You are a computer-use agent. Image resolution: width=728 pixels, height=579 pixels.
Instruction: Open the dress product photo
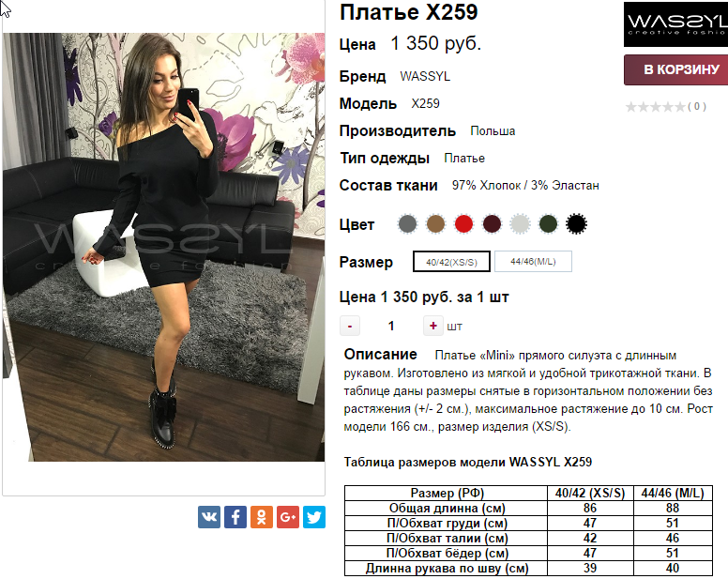pyautogui.click(x=163, y=247)
